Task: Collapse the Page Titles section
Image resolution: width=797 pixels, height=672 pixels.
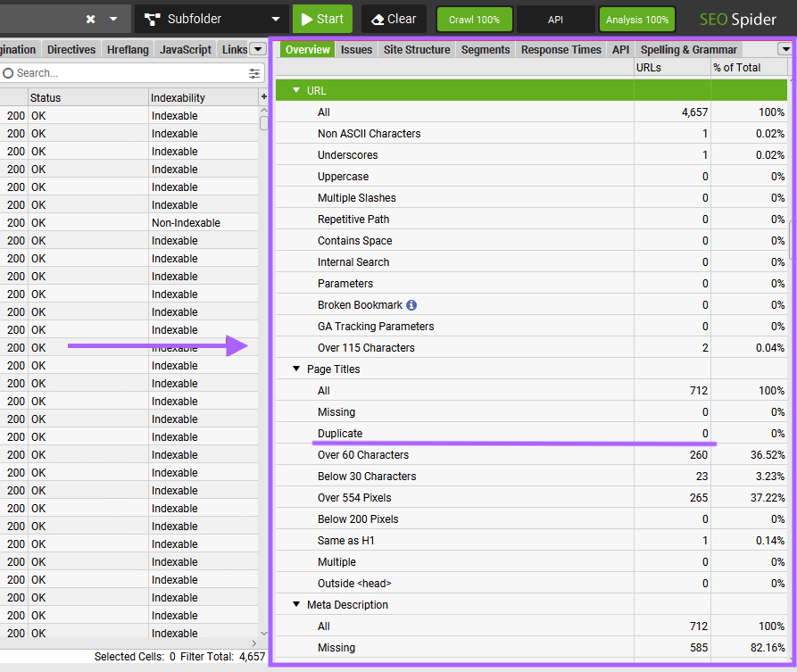Action: 295,369
